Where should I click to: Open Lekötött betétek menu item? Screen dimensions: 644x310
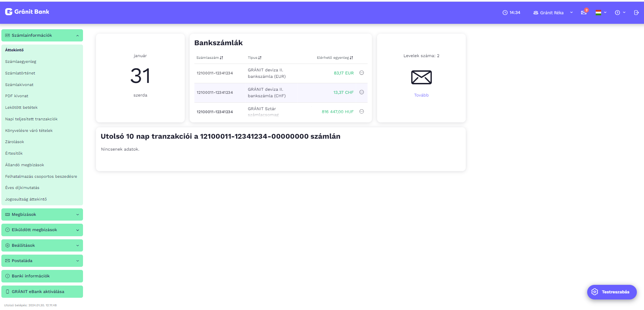coord(21,107)
